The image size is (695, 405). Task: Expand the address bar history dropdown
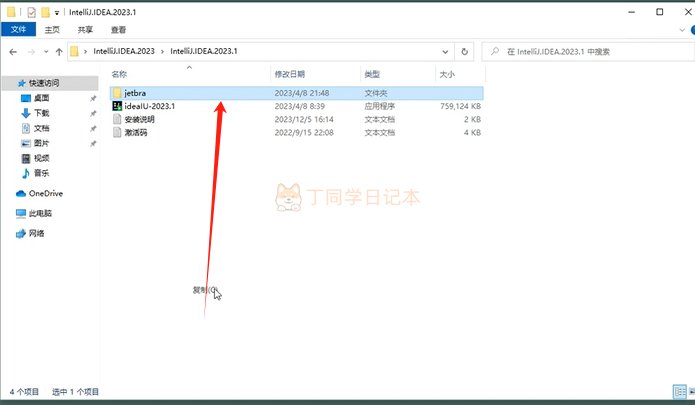click(x=444, y=51)
